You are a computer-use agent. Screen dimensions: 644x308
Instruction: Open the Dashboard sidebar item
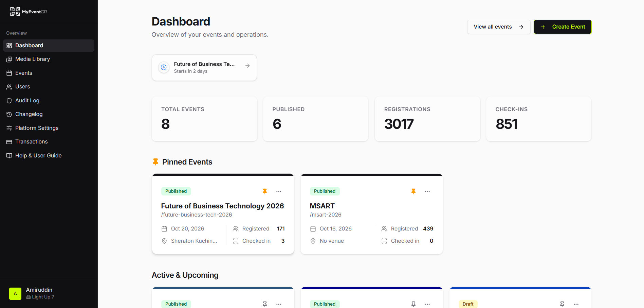[49, 46]
